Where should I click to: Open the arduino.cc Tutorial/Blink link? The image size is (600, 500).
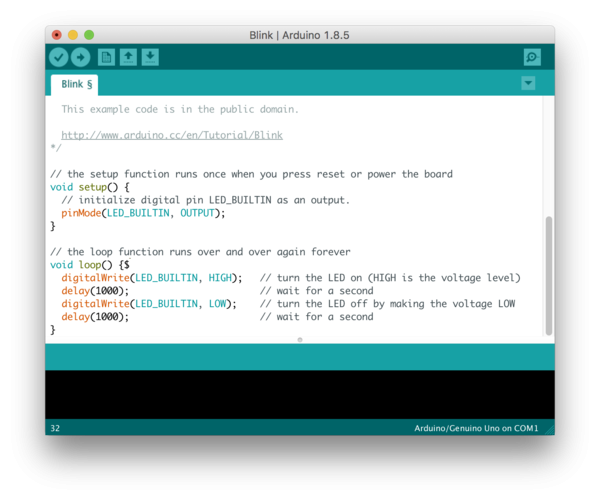172,135
